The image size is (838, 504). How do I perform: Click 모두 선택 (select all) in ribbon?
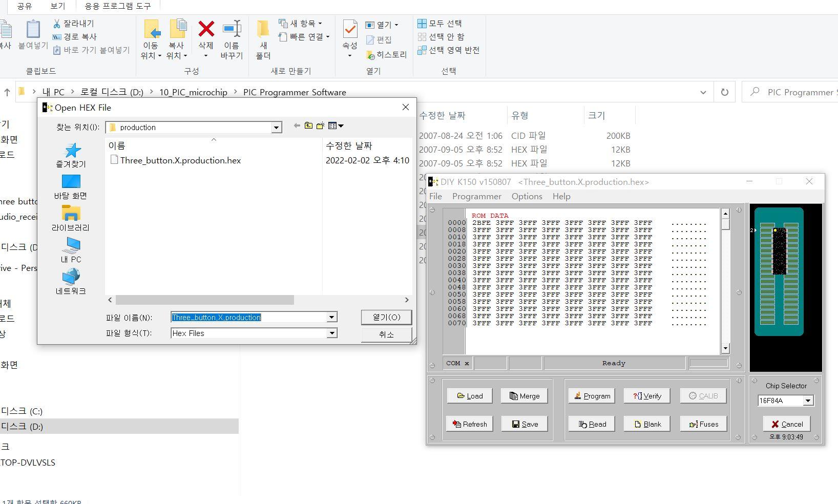pos(440,24)
